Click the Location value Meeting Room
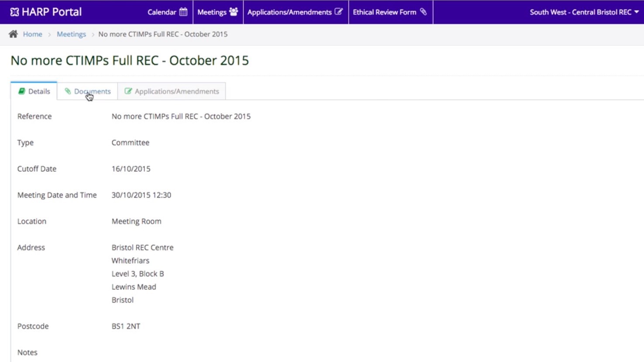Image resolution: width=644 pixels, height=362 pixels. coord(137,221)
